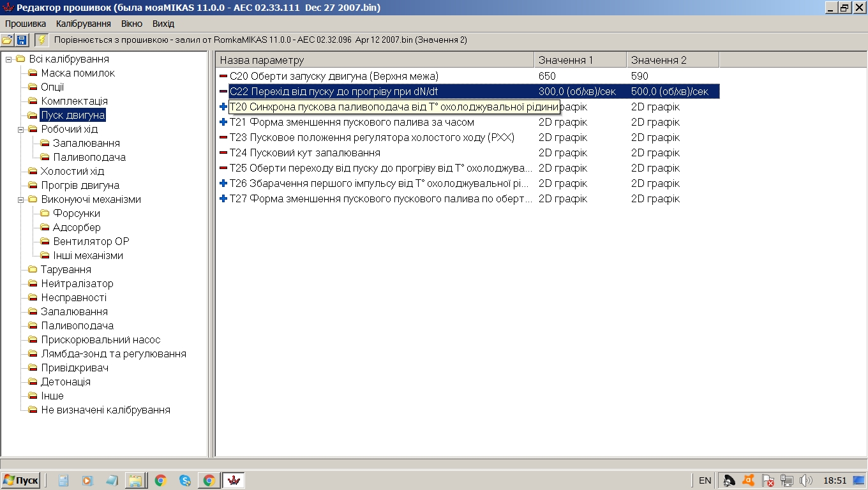Click the EN language indicator
Image resolution: width=868 pixels, height=490 pixels.
tap(705, 480)
